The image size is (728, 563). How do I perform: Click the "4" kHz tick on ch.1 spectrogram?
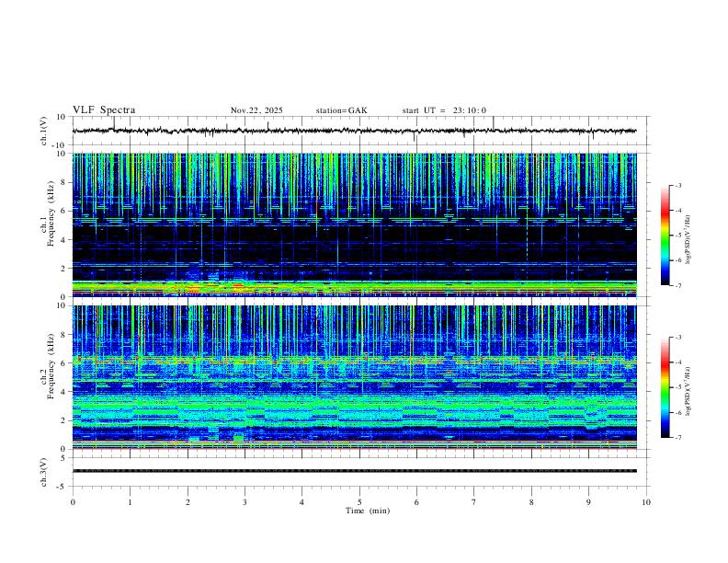click(x=64, y=240)
